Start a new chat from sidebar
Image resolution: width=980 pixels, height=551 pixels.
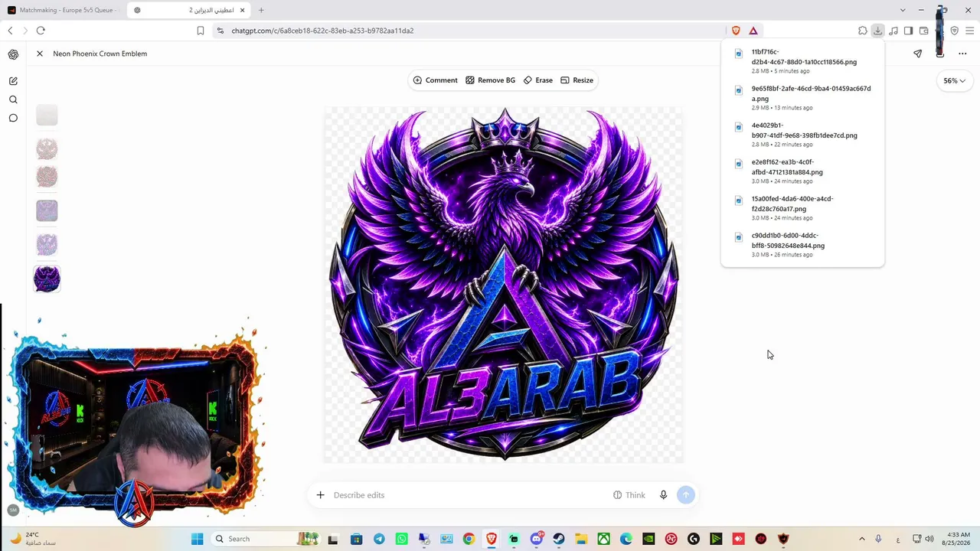coord(13,81)
